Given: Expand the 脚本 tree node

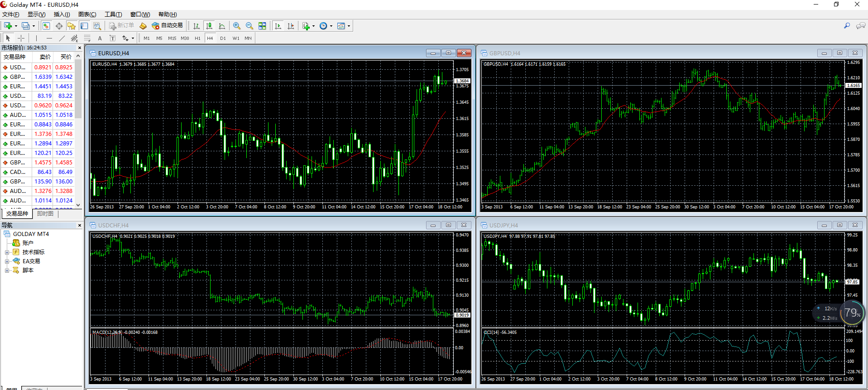Looking at the screenshot, I should coord(7,270).
